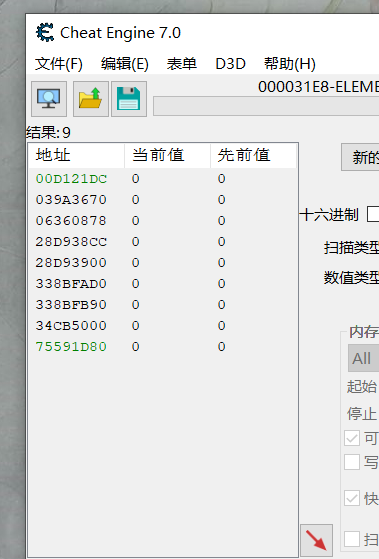This screenshot has height=559, width=379.
Task: Click current value 0 of row 00D121DC
Action: [135, 179]
